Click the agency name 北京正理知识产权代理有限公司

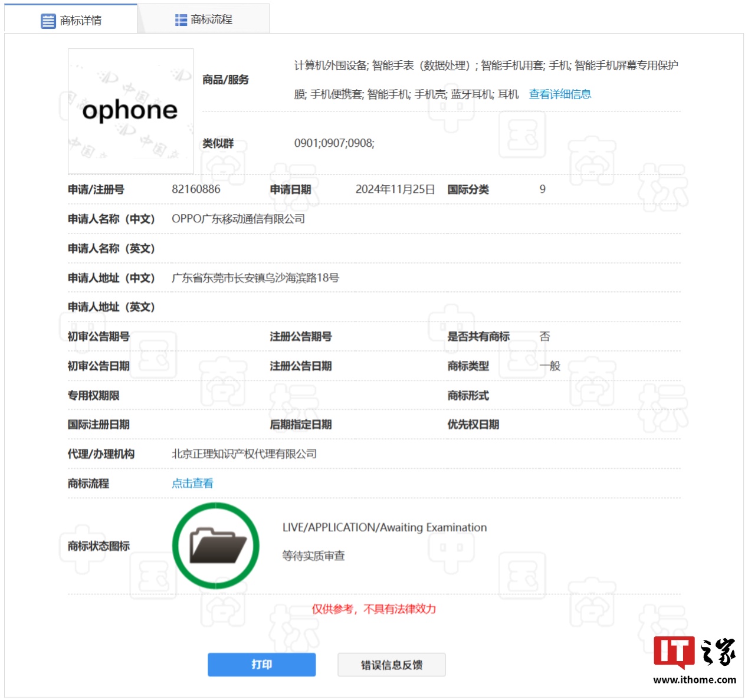coord(244,453)
